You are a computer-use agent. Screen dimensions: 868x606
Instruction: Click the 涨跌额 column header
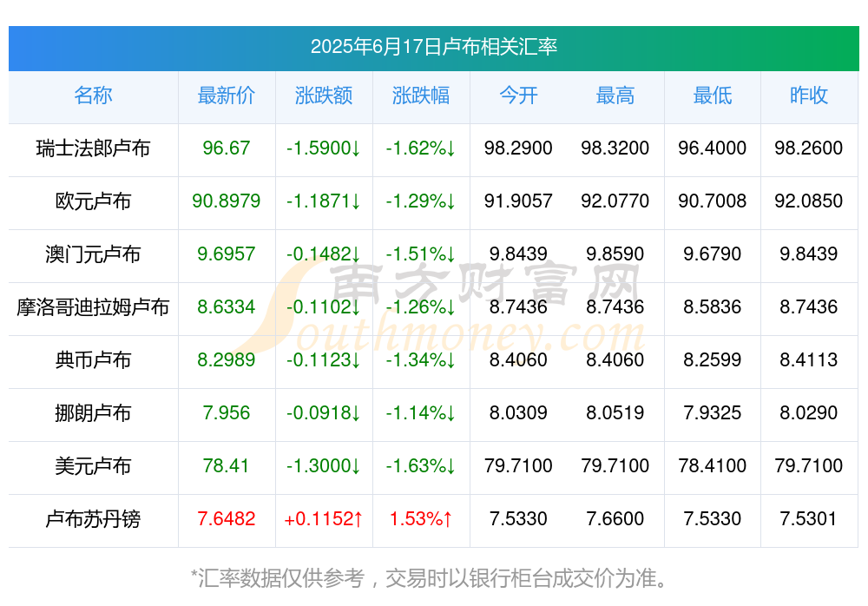[x=324, y=96]
